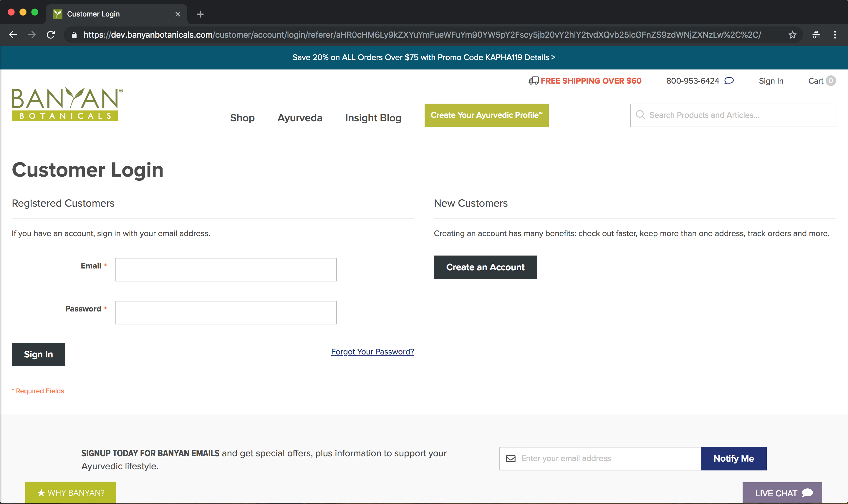
Task: Open the promo code KAPHA119 Details banner
Action: (x=424, y=57)
